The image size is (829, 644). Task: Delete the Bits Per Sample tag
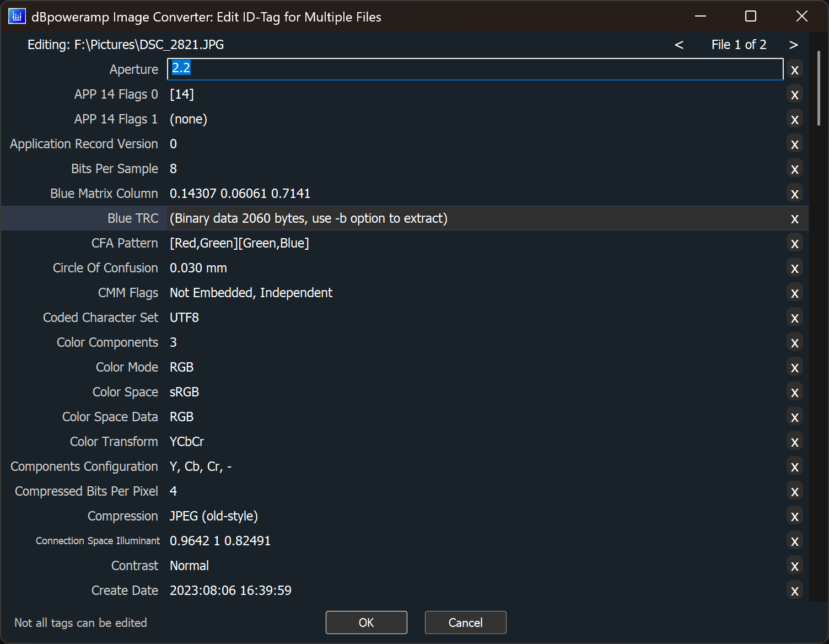click(794, 169)
